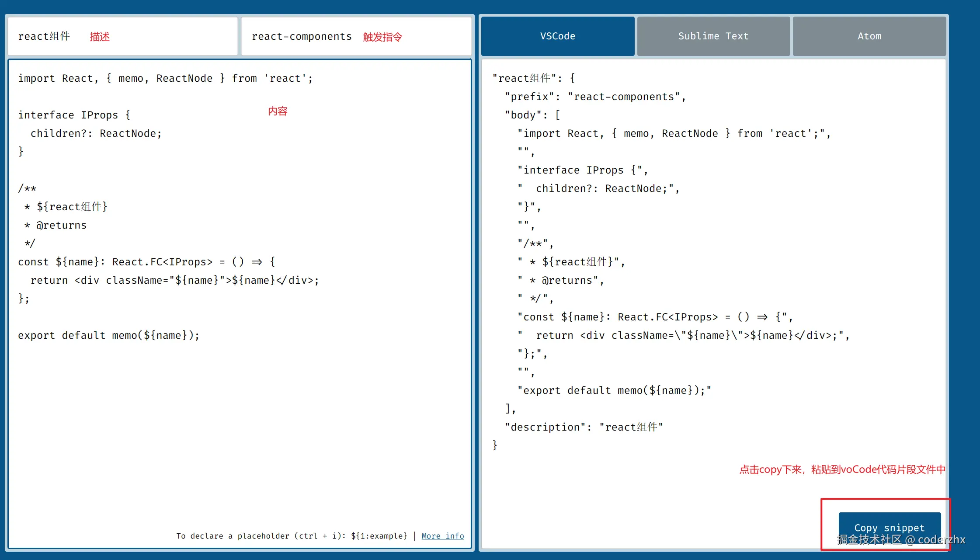
Task: Select the Sublime Text tab
Action: coord(713,36)
